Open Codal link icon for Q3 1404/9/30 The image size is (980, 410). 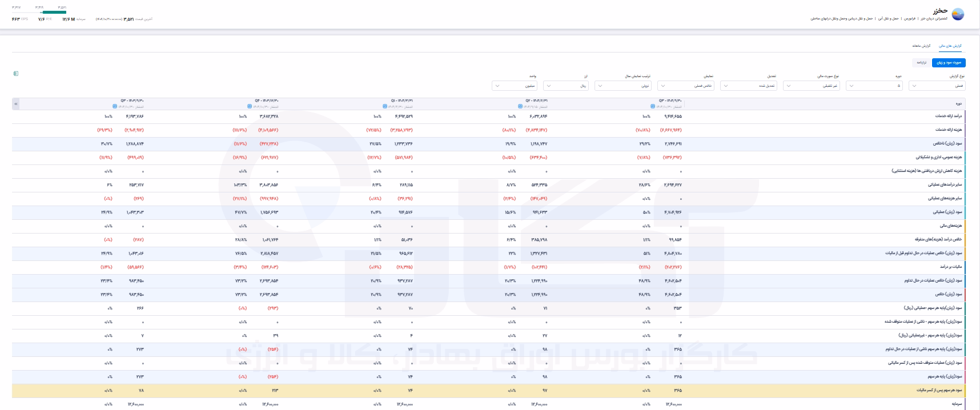653,106
